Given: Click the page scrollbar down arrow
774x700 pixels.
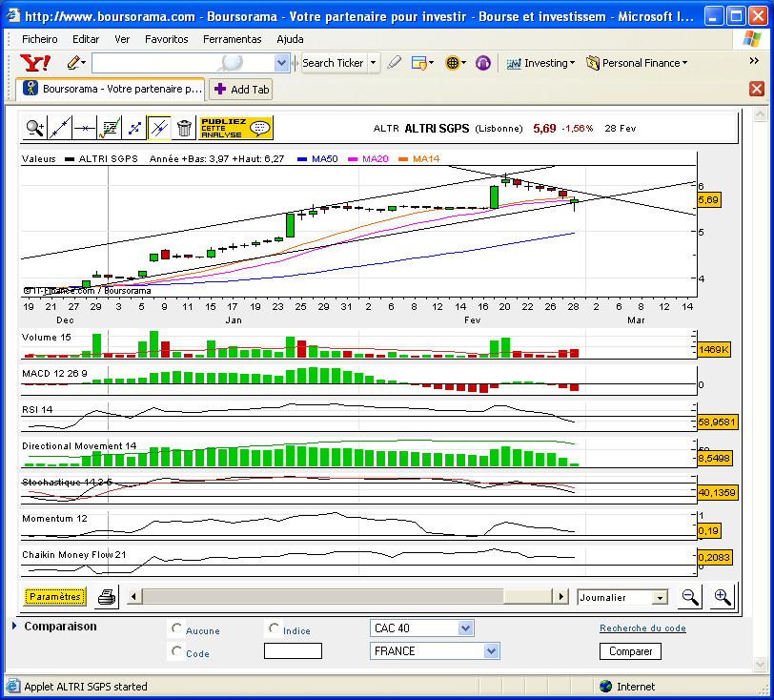Looking at the screenshot, I should [761, 665].
